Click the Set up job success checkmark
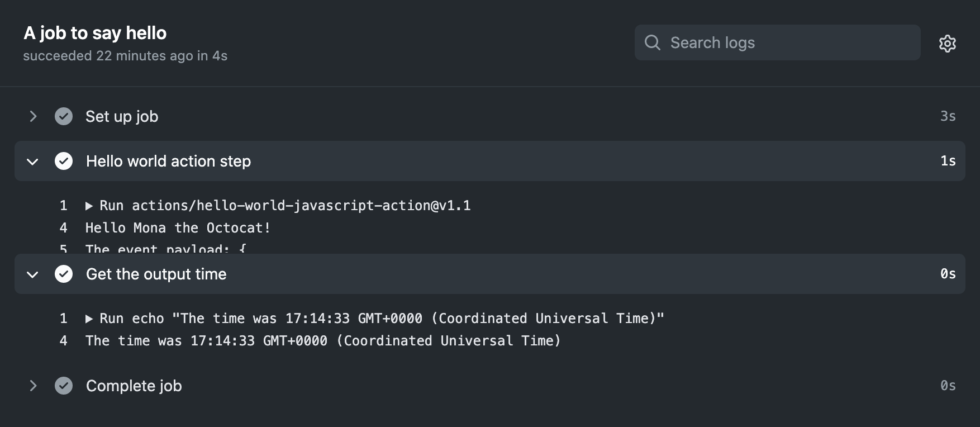 (64, 116)
